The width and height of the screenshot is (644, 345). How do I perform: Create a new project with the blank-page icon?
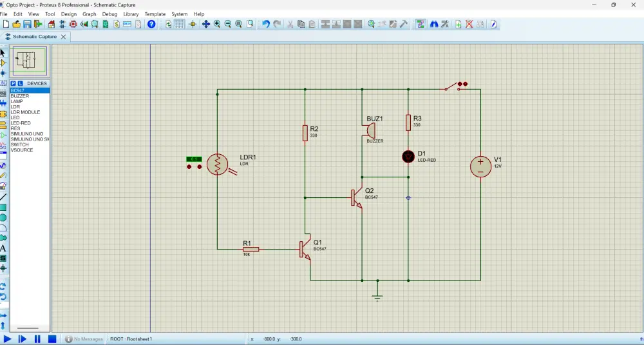6,25
